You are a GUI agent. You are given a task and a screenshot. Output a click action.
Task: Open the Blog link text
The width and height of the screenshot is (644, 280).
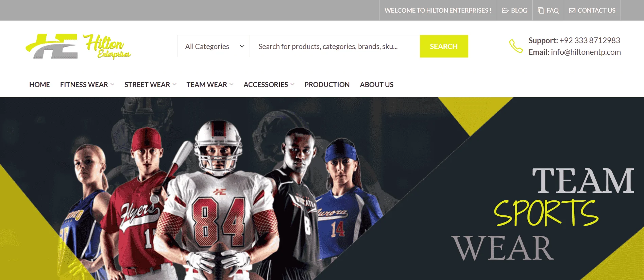point(519,11)
